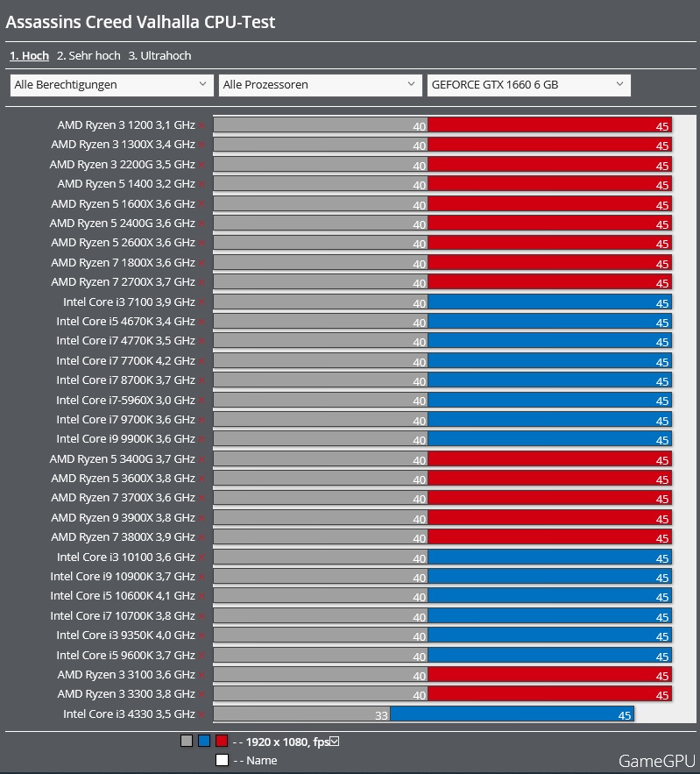Click the Assassins Creed Valhalla CPU-Test heading
Image resolution: width=700 pixels, height=774 pixels.
coord(140,22)
